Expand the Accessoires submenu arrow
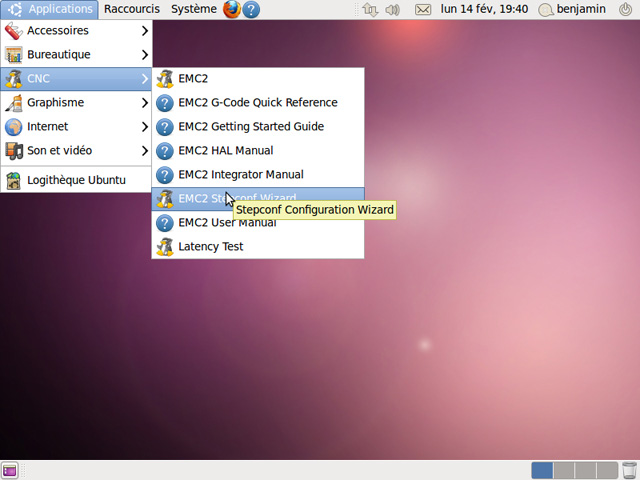This screenshot has height=480, width=640. [144, 31]
